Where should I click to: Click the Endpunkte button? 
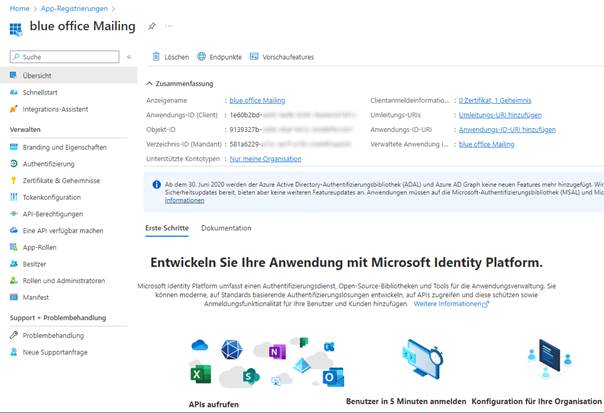220,57
